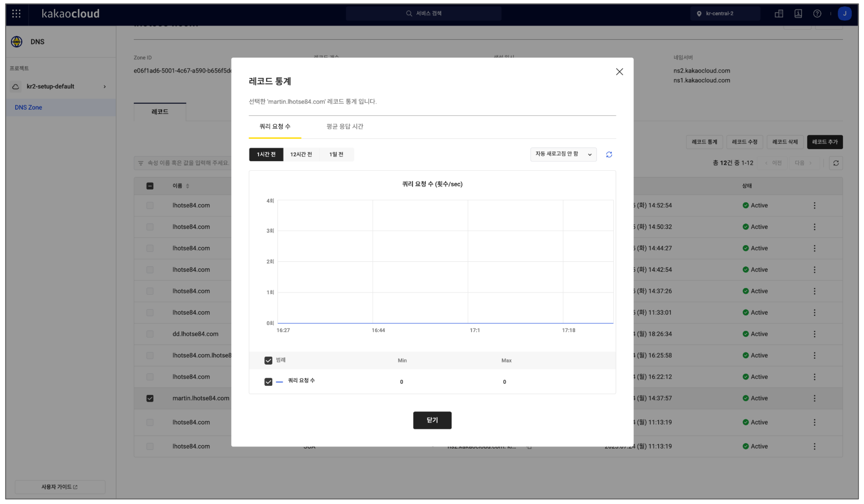Open the 자동 새로고침 안 함 dropdown
The width and height of the screenshot is (864, 504).
pyautogui.click(x=563, y=154)
